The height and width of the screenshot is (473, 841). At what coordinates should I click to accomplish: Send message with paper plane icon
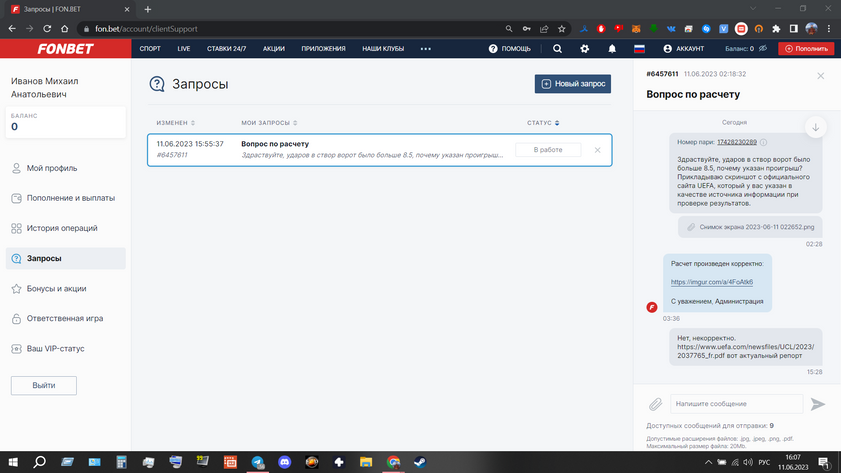[818, 404]
